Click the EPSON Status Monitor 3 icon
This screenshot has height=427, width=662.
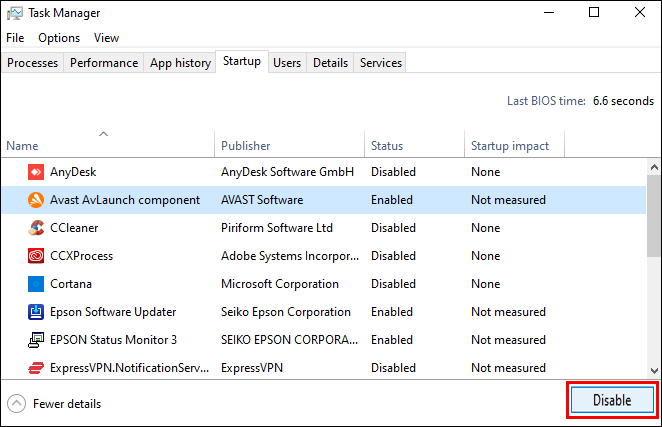[35, 340]
